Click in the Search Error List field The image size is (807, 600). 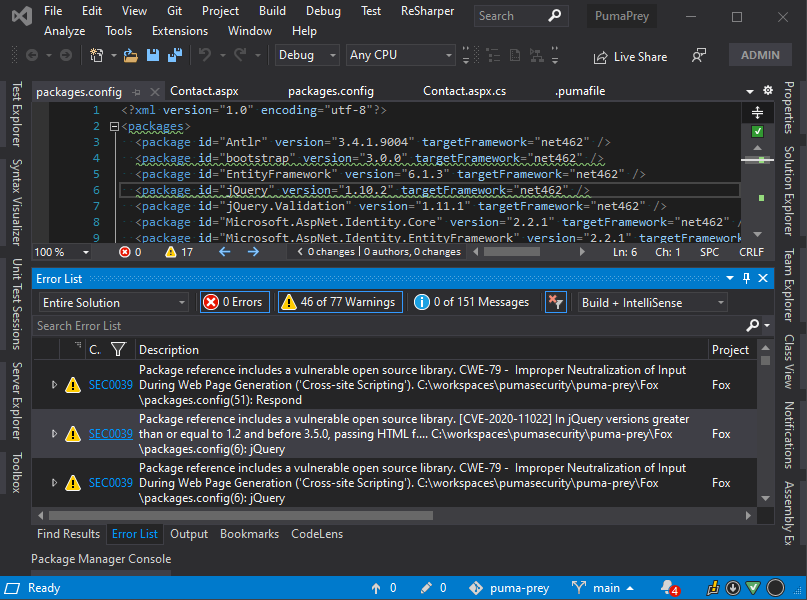[389, 326]
